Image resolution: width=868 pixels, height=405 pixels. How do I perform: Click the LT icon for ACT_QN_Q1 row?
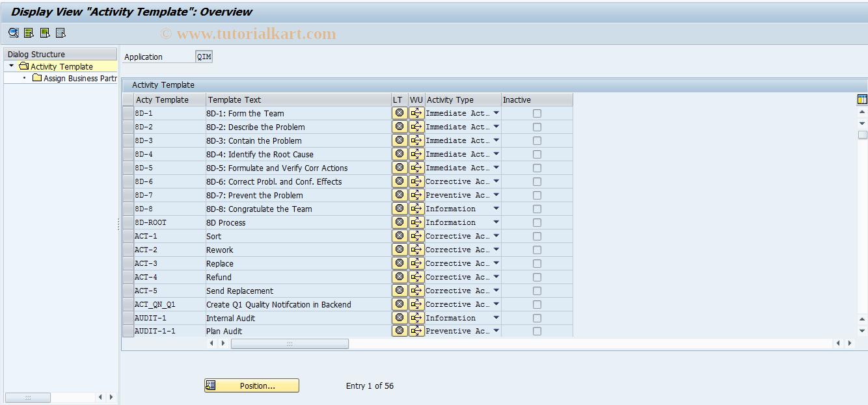coord(399,304)
